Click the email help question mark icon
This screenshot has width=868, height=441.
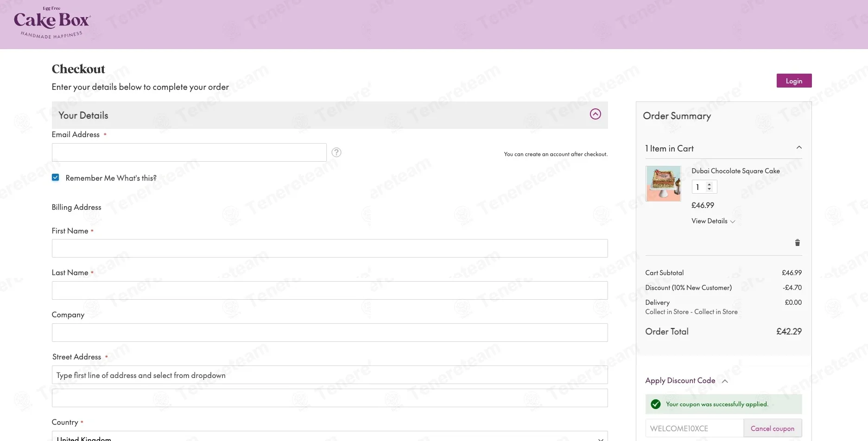[x=336, y=152]
